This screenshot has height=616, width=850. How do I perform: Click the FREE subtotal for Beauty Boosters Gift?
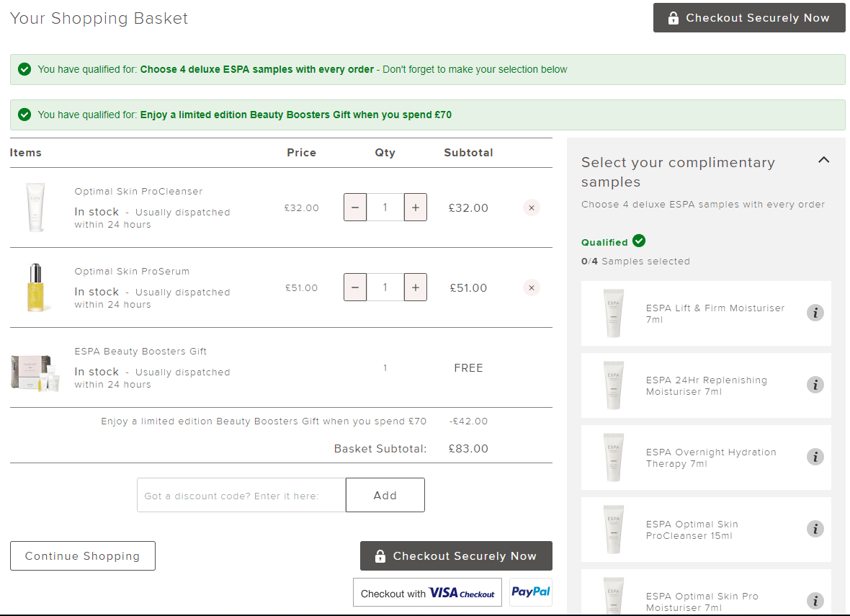(x=468, y=368)
